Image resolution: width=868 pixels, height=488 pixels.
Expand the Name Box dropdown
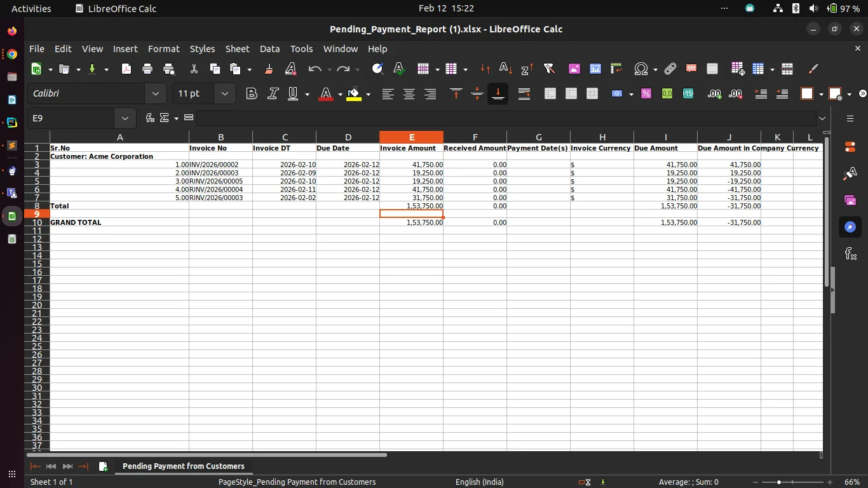[125, 118]
